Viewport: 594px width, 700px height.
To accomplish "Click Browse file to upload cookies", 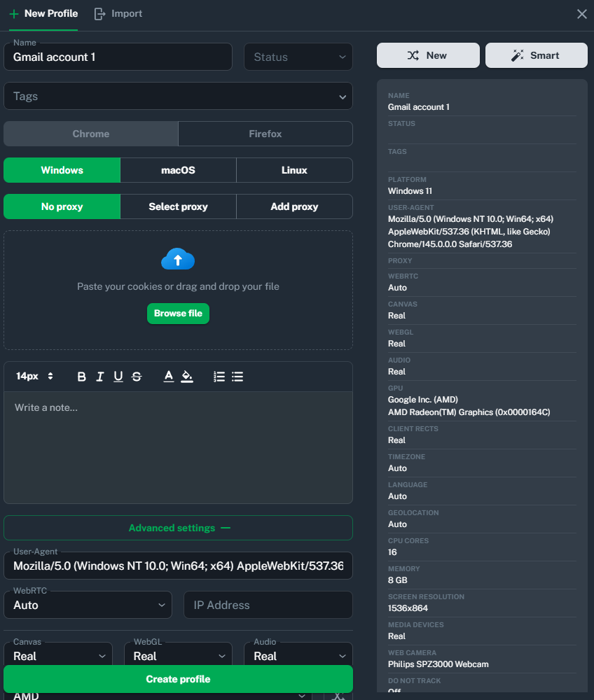I will 178,314.
